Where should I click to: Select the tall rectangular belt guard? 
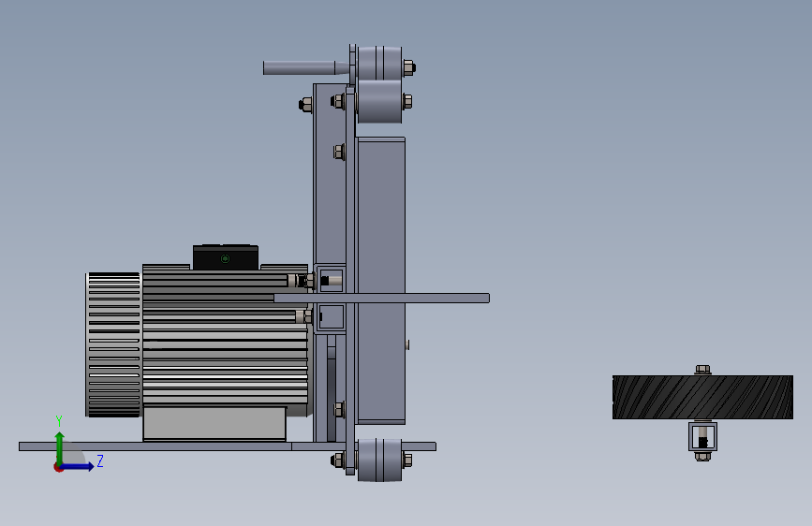click(x=381, y=281)
